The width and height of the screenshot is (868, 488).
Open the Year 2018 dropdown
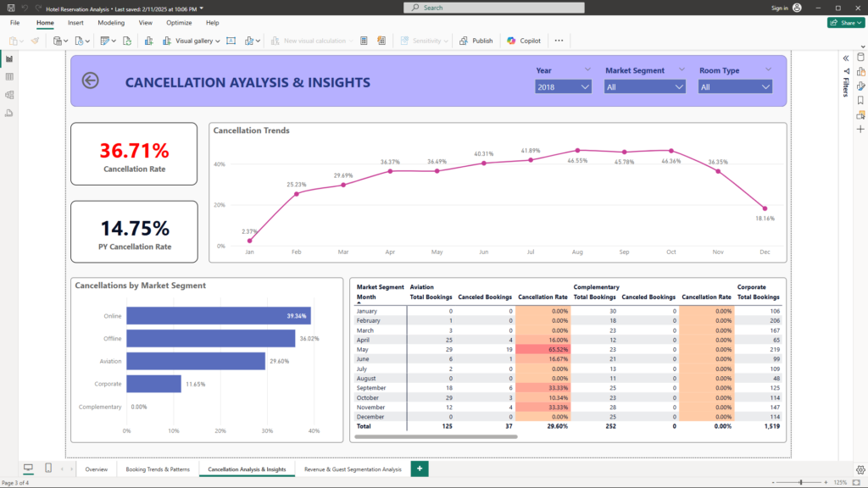click(x=563, y=86)
